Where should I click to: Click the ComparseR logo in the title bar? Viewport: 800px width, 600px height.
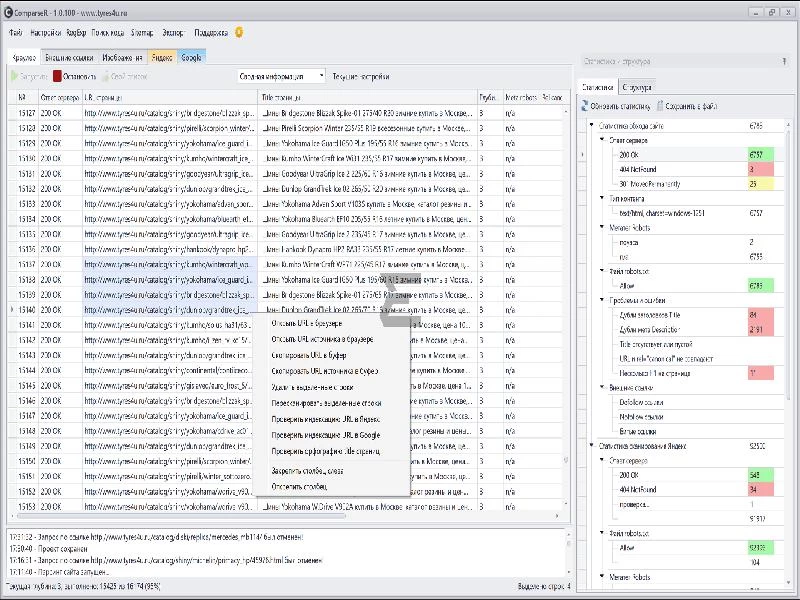(8, 12)
